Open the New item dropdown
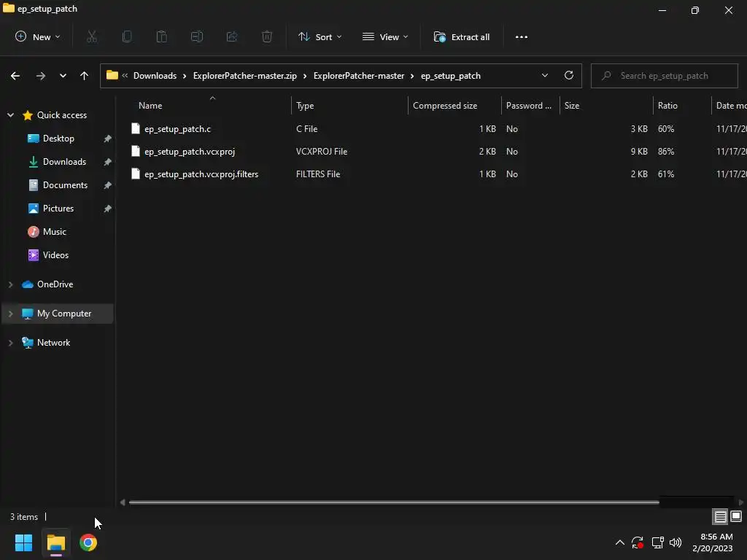The image size is (747, 560). pos(38,36)
